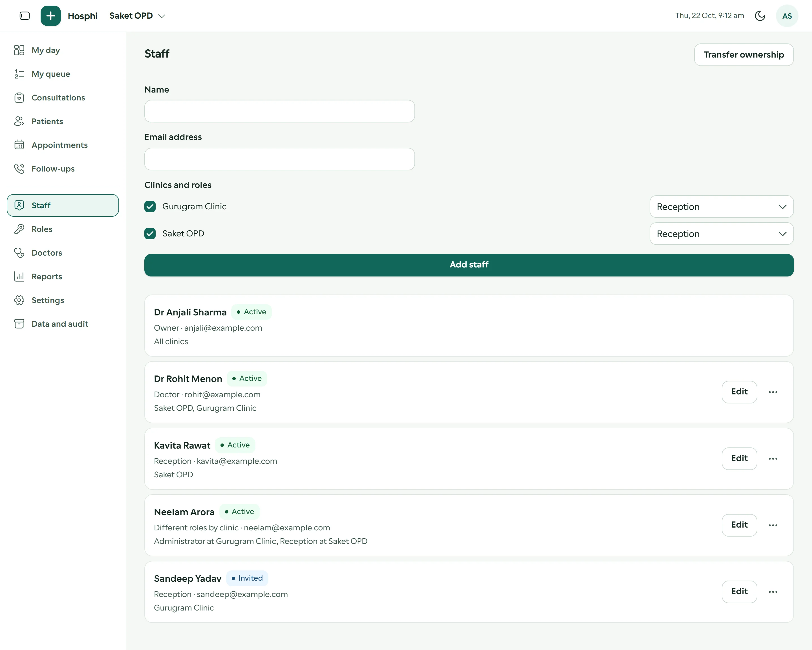812x650 pixels.
Task: Click the Settings gear icon
Action: pos(19,300)
